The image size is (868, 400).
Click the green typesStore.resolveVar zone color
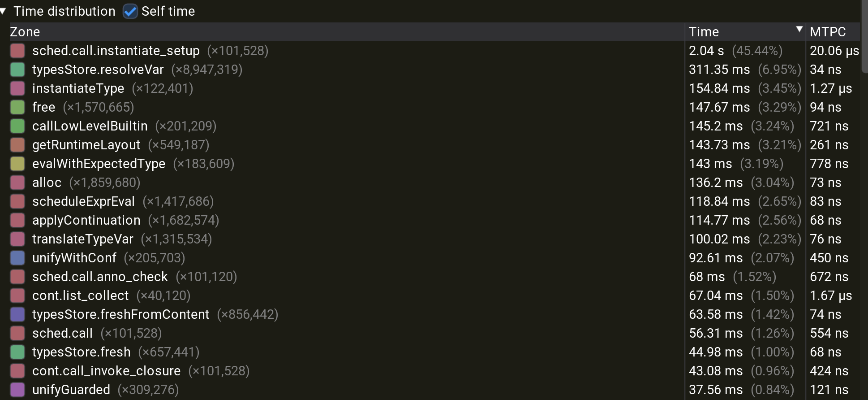coord(17,70)
